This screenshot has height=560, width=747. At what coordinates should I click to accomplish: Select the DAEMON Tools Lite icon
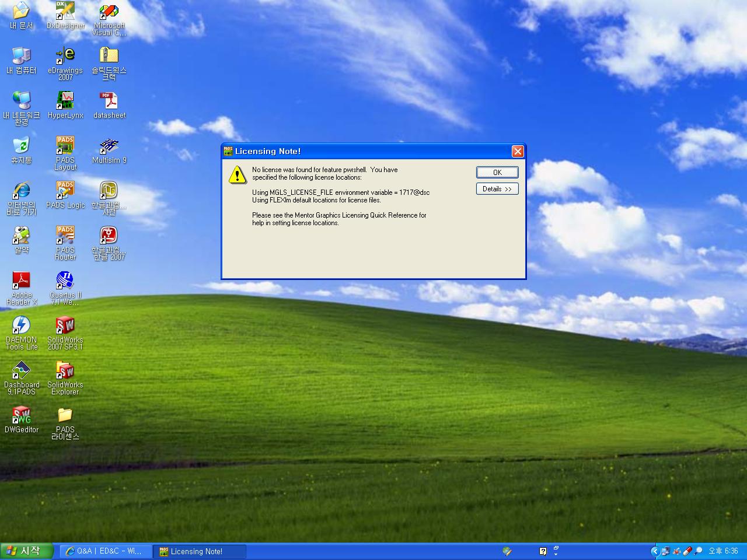click(22, 326)
